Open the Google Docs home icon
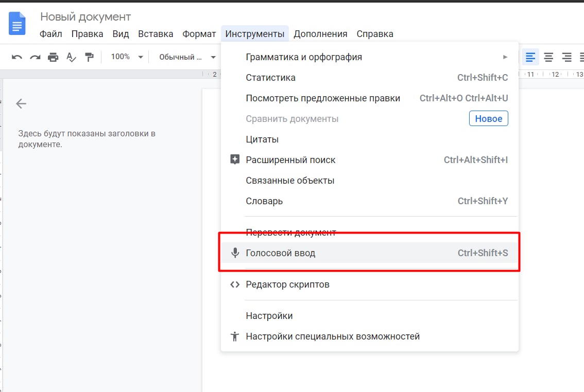Screen dimensions: 584x392 point(17,24)
